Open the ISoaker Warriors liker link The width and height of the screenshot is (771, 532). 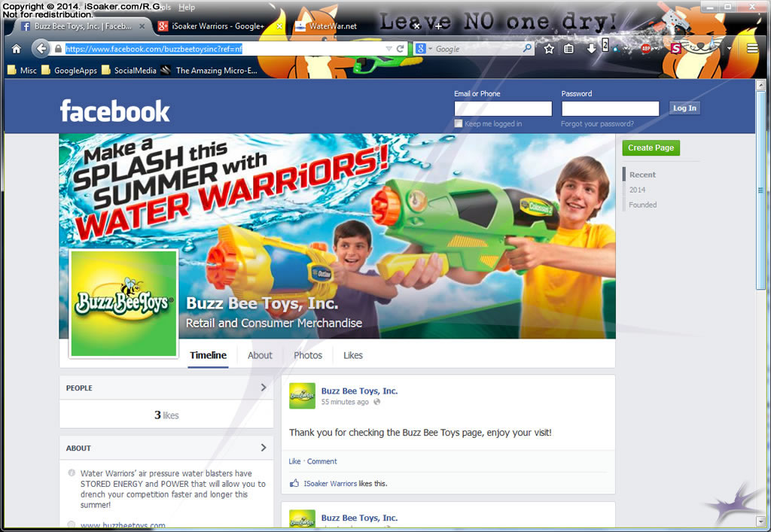[330, 483]
